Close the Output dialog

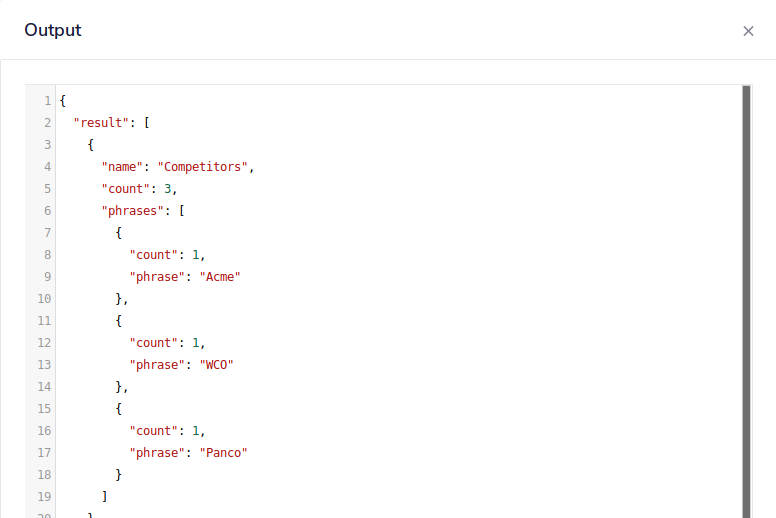[748, 31]
